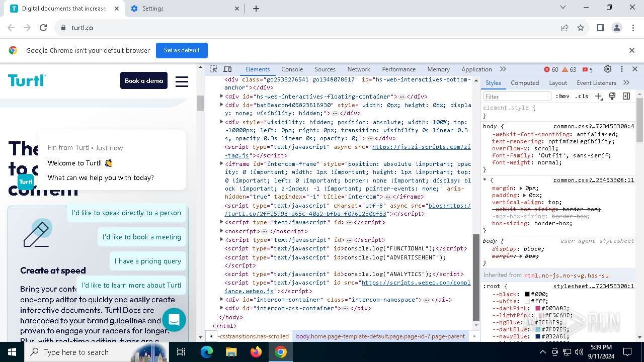Open the Memory tab
Viewport: 644px width, 362px height.
click(x=439, y=69)
